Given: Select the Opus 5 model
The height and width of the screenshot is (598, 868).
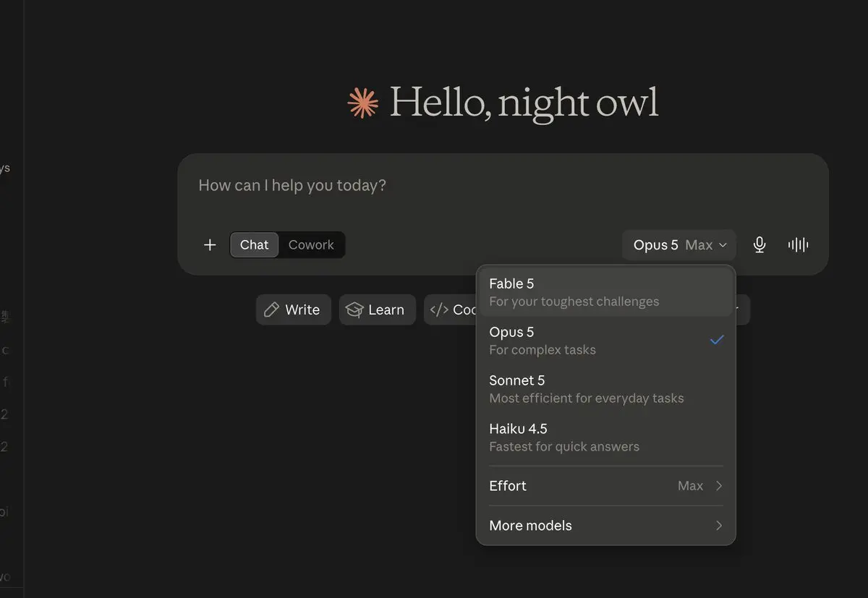Looking at the screenshot, I should [x=606, y=341].
